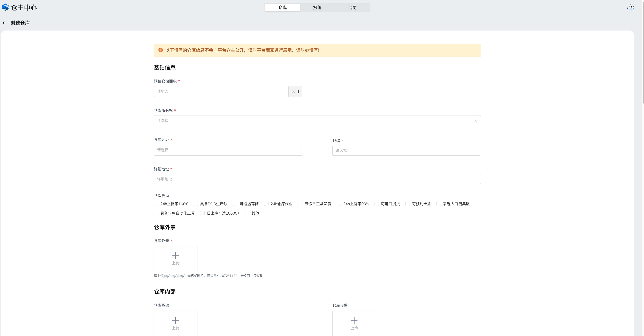Toggle the 靠近人口密集区 checkbox
Screen dimensions: 644x336
click(x=439, y=204)
